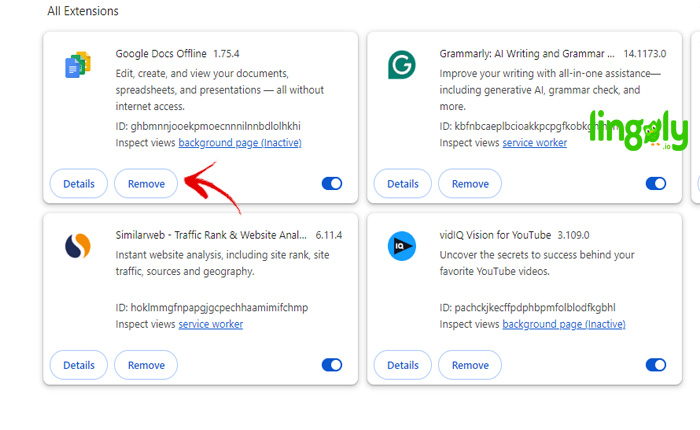Remove the Similarweb extension
Viewport: 700px width, 430px height.
146,365
